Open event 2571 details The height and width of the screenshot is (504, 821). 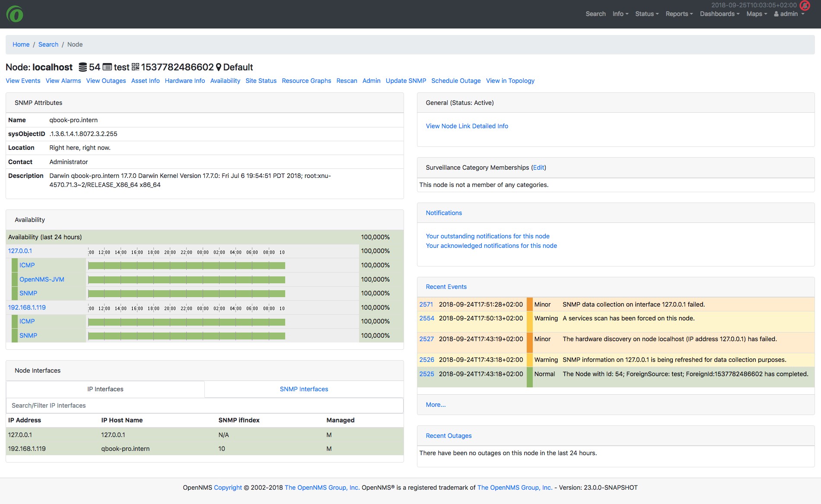click(x=426, y=304)
